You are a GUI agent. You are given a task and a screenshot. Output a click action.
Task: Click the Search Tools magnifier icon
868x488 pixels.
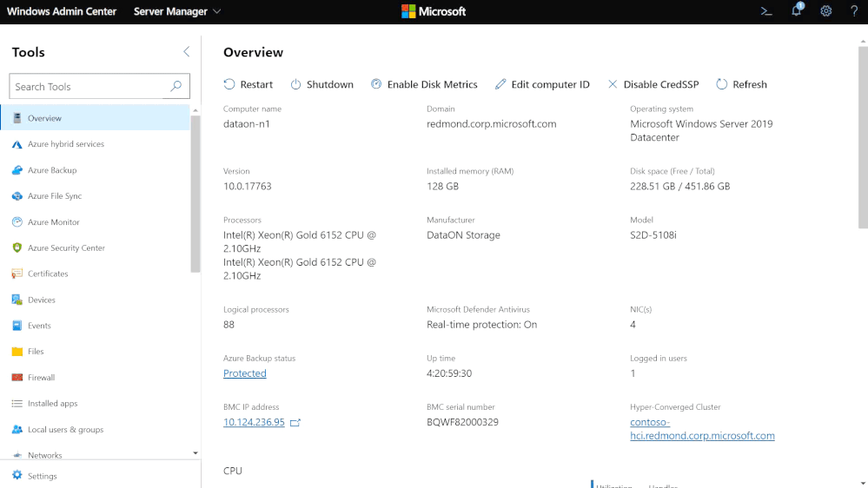coord(176,86)
